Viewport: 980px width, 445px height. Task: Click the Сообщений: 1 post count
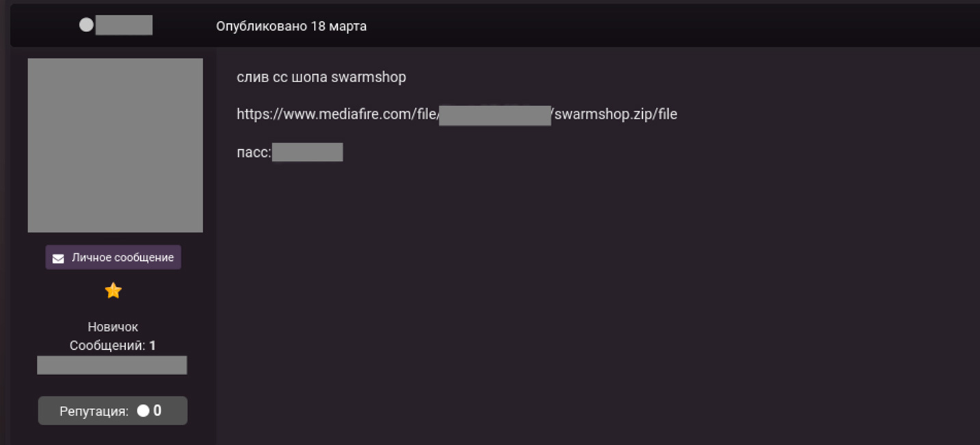(x=113, y=346)
